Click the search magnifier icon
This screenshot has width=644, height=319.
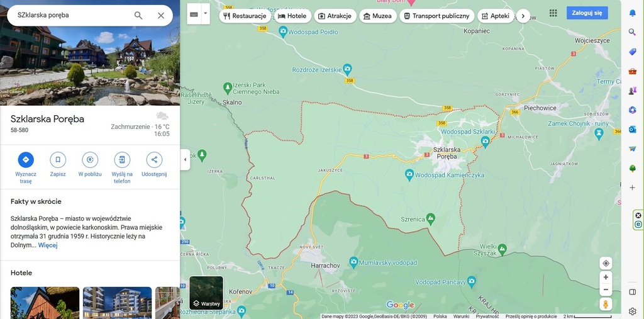coord(138,15)
